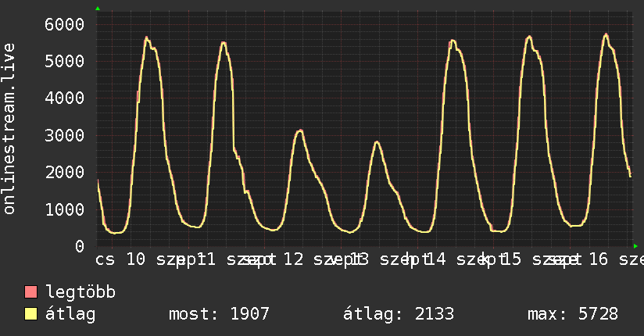Select the 'átlag' legend label beside yellow swatch
The width and height of the screenshot is (644, 336).
coord(70,314)
